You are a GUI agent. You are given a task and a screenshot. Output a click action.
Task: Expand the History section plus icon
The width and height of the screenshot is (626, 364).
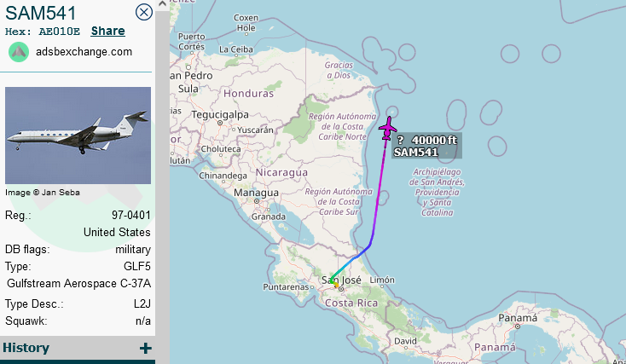click(x=146, y=348)
